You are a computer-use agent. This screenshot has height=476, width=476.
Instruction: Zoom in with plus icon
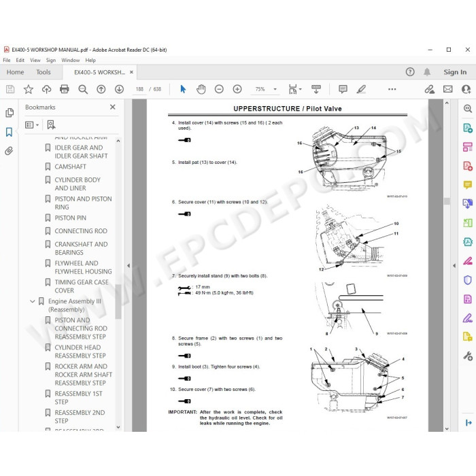(237, 89)
